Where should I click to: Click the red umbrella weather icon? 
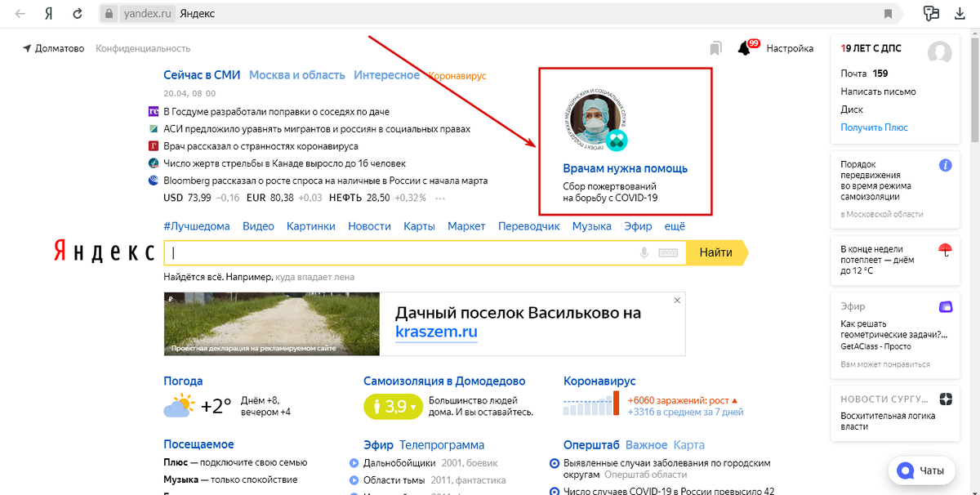tap(946, 250)
